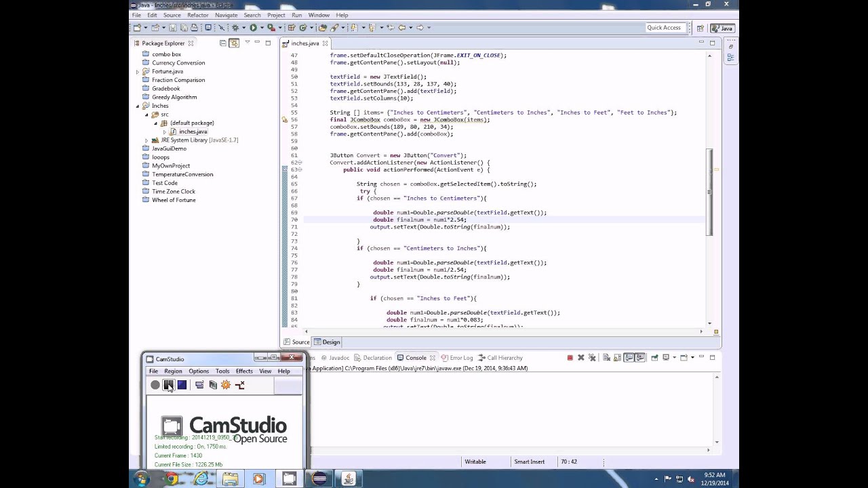The image size is (868, 488).
Task: Collapse the src folder node
Action: [146, 115]
